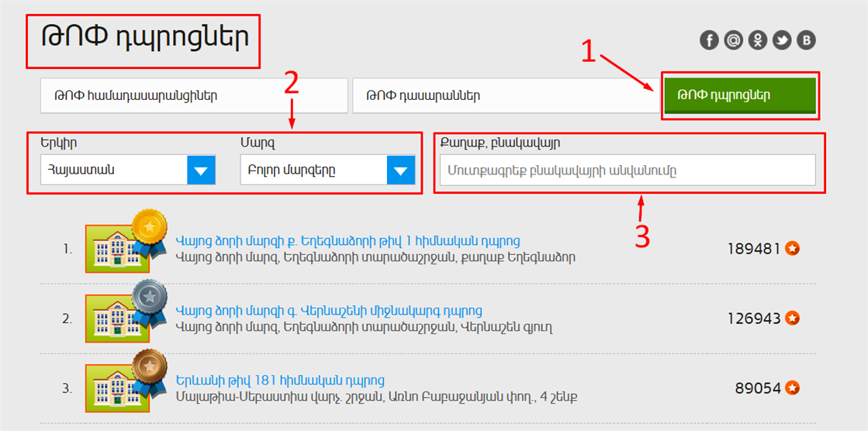
Task: Click gold medal school thumbnail of rank 1
Action: [x=125, y=242]
